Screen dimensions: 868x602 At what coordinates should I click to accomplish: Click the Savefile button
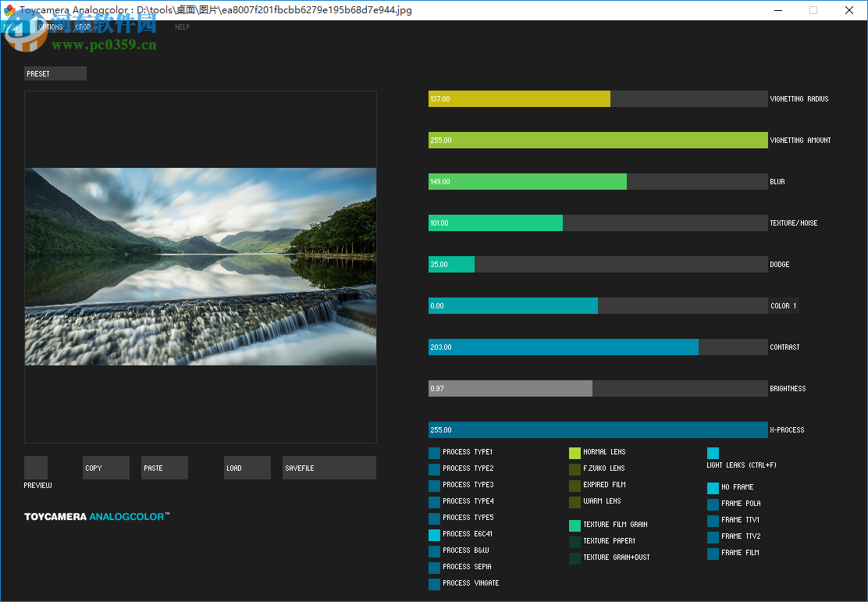click(329, 468)
